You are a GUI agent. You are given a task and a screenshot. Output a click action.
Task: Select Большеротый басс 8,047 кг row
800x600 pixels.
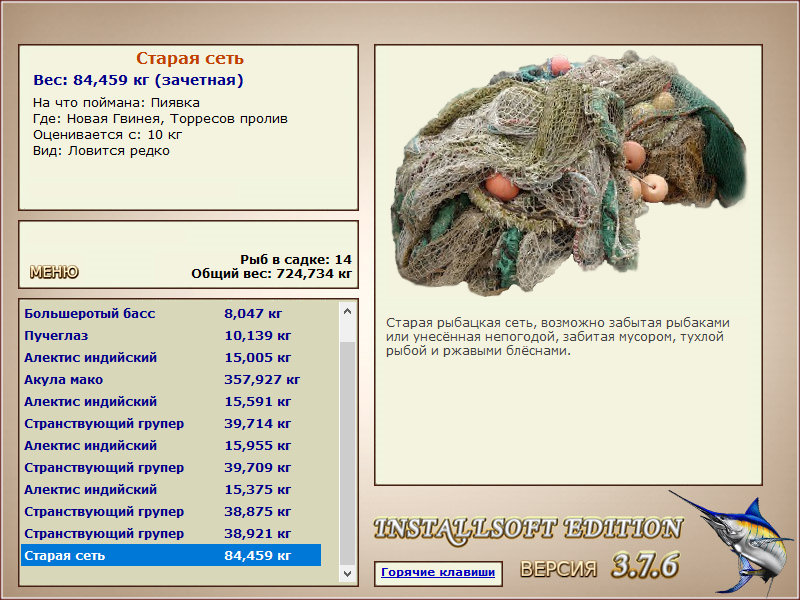[171, 314]
